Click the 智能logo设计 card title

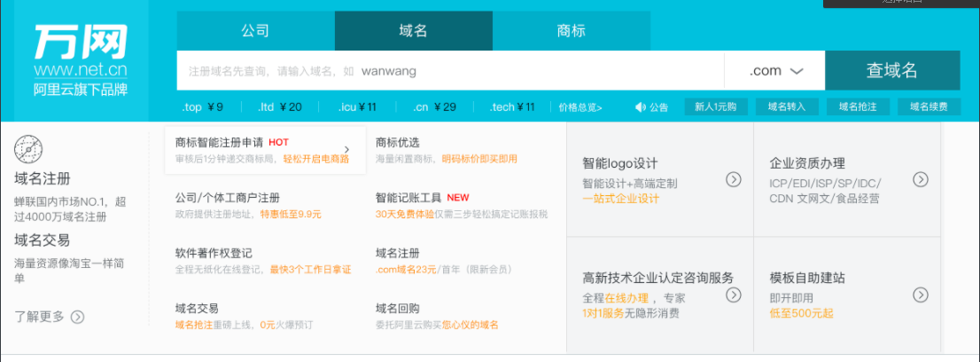point(620,163)
